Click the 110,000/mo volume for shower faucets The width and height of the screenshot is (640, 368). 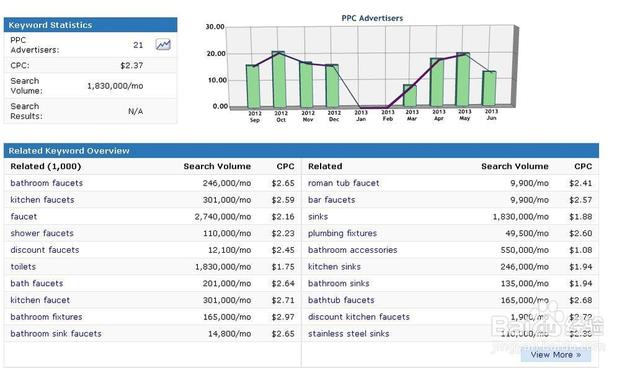(x=227, y=233)
